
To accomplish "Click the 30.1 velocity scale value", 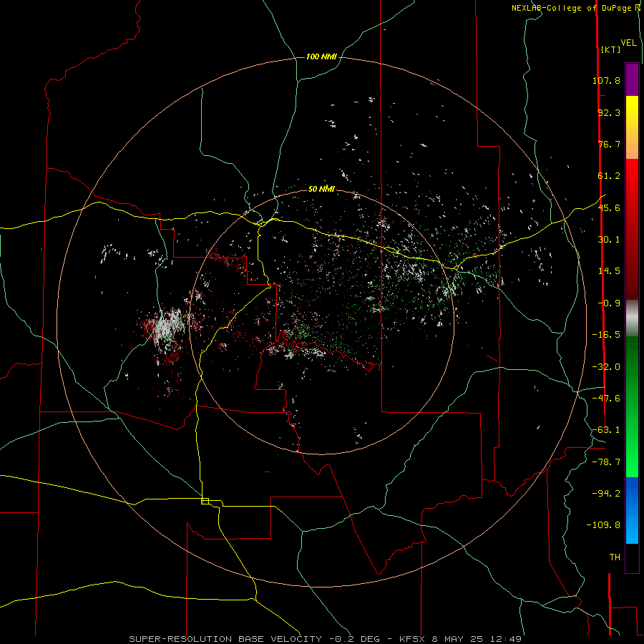I will [609, 240].
